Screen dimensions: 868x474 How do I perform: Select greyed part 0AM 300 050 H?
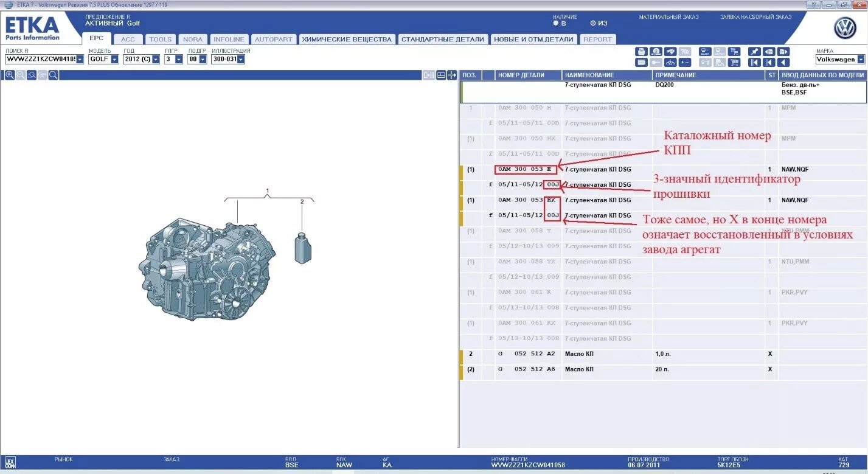pos(525,108)
